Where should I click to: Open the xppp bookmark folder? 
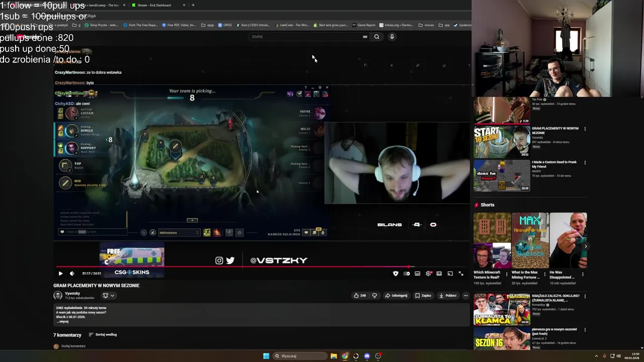(207, 25)
